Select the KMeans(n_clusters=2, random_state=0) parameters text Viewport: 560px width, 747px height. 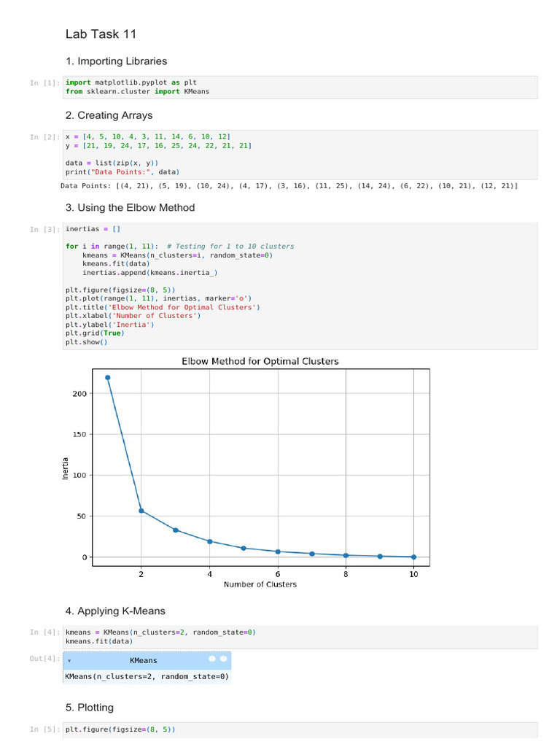pos(147,676)
